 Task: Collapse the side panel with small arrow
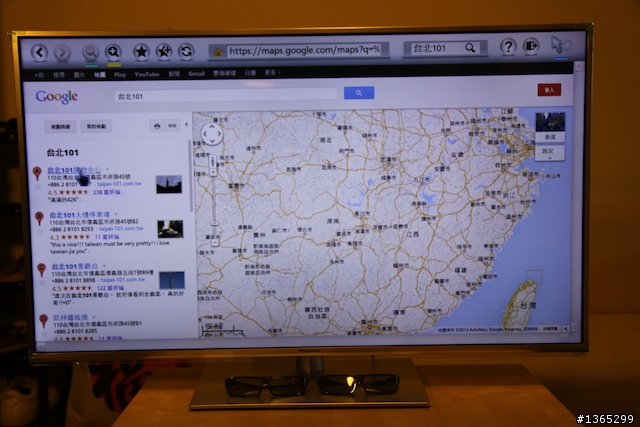(x=187, y=124)
